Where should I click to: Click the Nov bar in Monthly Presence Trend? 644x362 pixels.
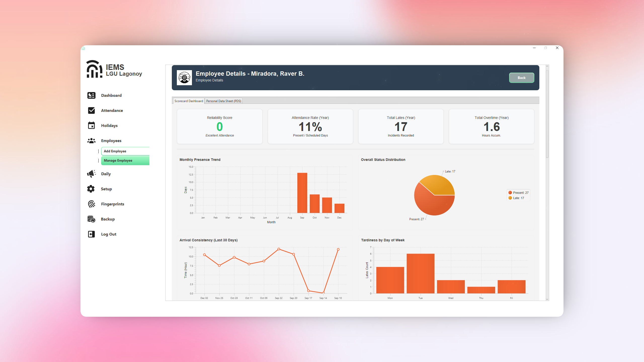point(327,205)
